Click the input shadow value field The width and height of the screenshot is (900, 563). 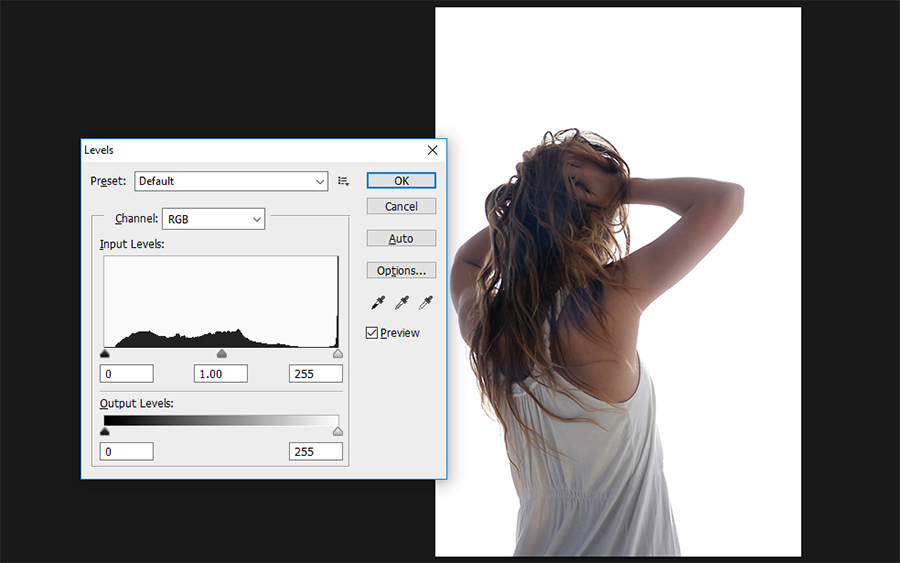127,374
